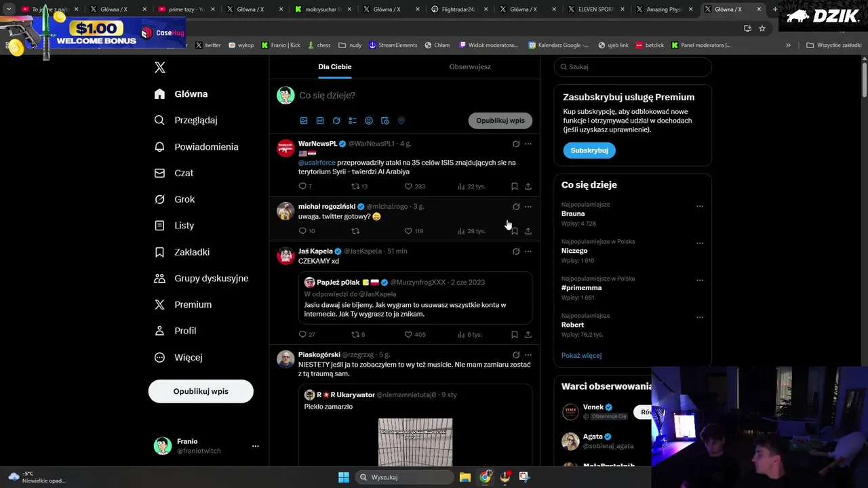Screen dimensions: 868x488
Task: Open options for the Robert trend
Action: tap(700, 317)
